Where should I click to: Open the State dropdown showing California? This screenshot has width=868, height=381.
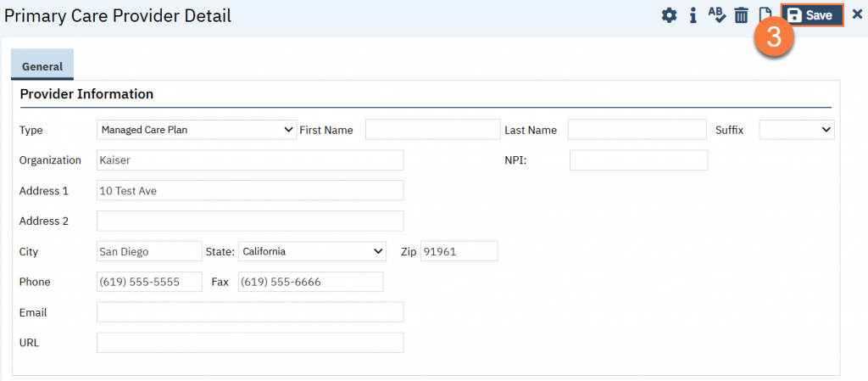click(x=313, y=252)
